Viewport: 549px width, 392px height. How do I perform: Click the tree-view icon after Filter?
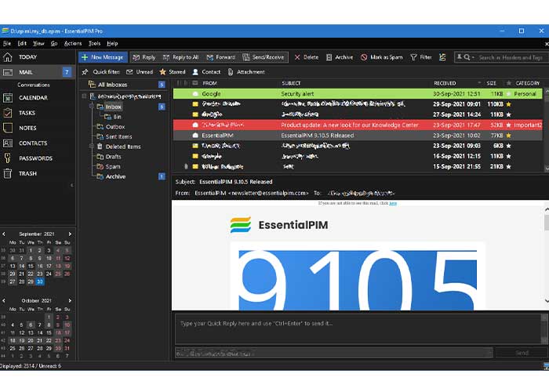point(442,57)
